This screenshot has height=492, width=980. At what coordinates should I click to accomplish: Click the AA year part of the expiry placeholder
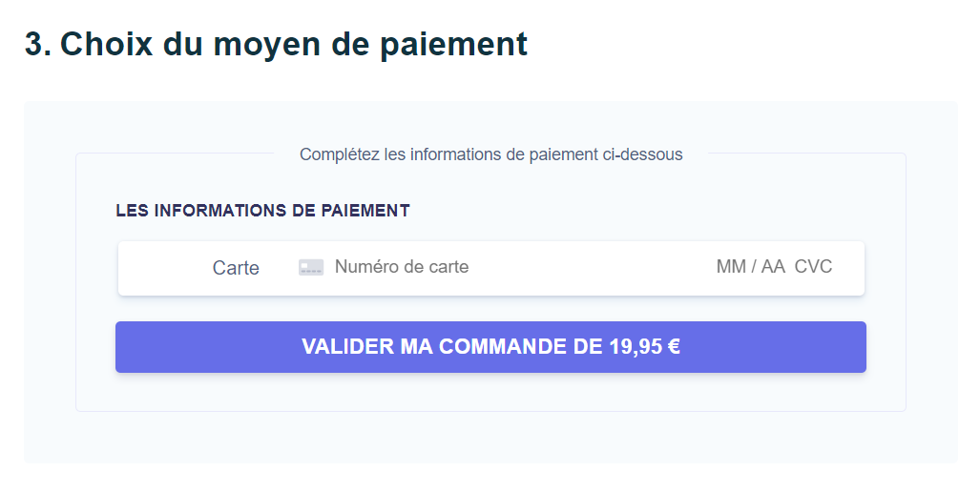coord(773,267)
